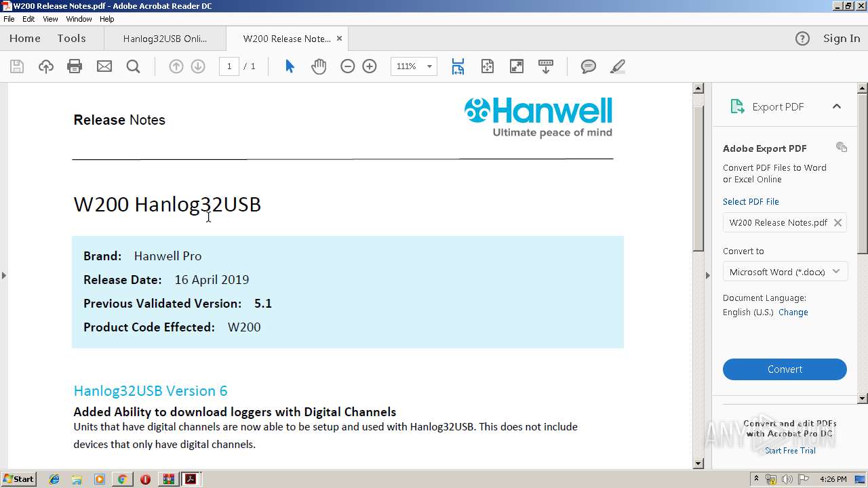Print the document with printer icon
This screenshot has width=868, height=488.
click(x=75, y=66)
